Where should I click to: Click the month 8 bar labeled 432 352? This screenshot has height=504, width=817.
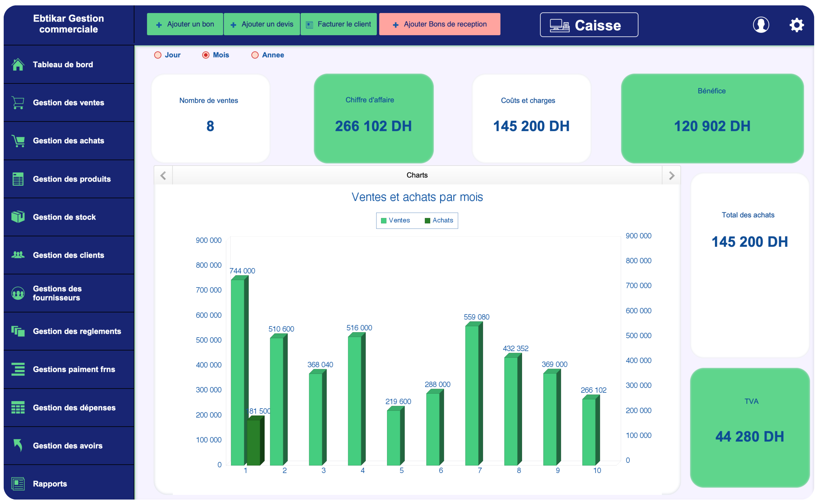click(x=513, y=409)
